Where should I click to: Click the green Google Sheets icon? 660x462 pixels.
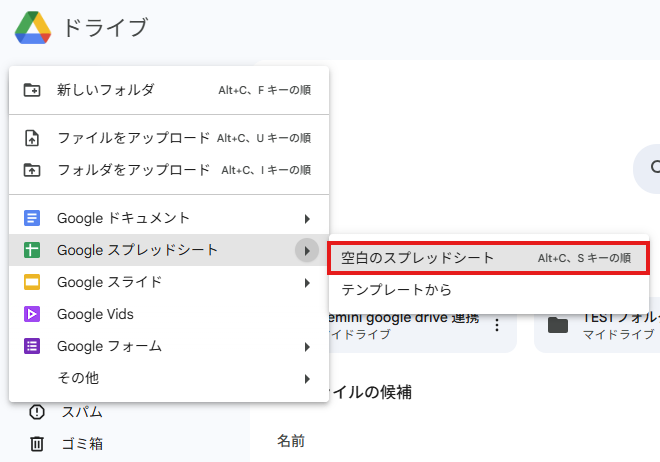click(32, 250)
